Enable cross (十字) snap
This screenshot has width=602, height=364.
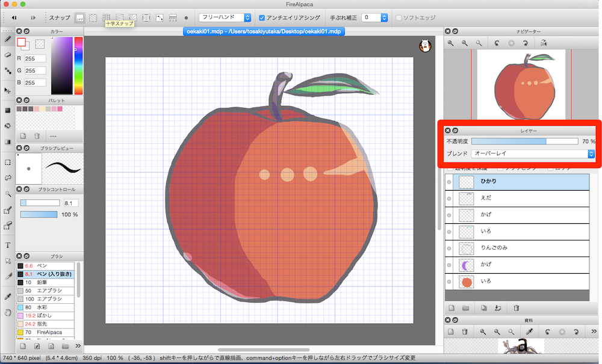click(107, 17)
